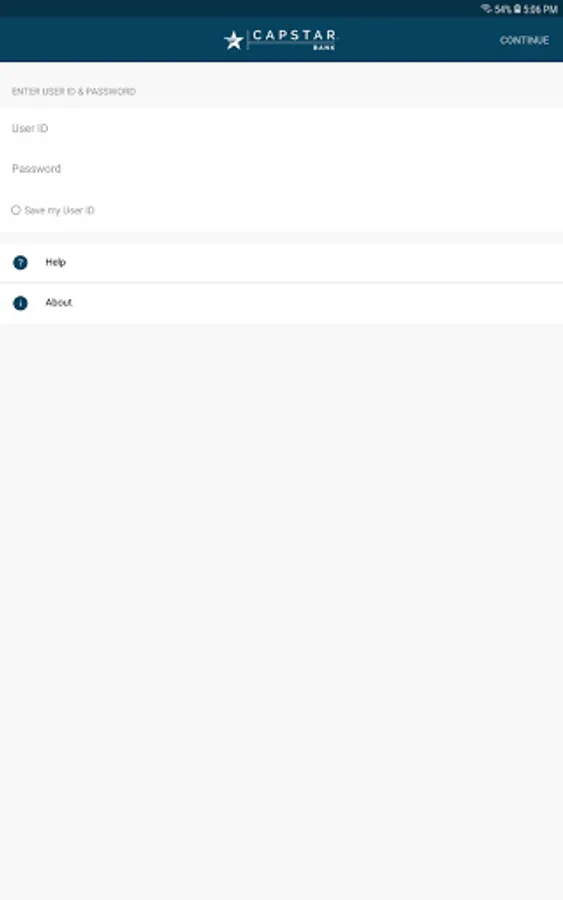Screen dimensions: 563x900
Task: Select the "Save my User ID" label text
Action: coord(59,211)
